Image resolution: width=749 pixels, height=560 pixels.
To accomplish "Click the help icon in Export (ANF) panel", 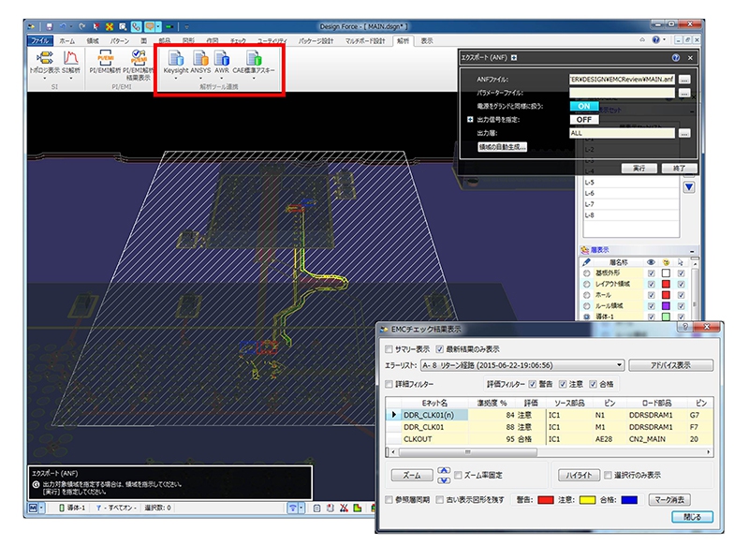I will click(675, 58).
